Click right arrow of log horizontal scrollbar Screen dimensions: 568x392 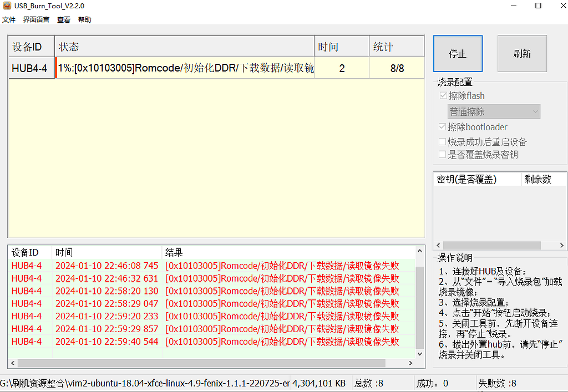[410, 363]
